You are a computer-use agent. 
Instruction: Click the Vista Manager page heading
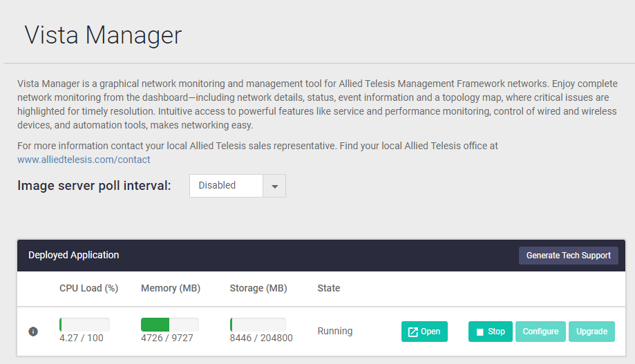point(104,35)
